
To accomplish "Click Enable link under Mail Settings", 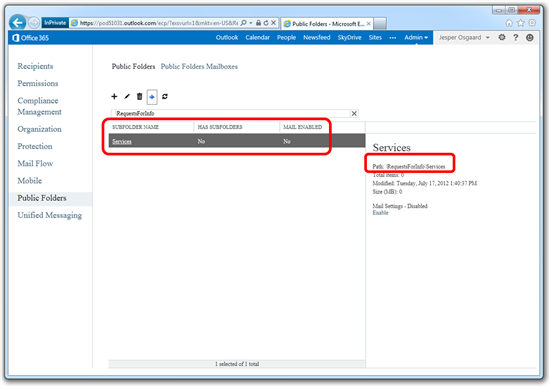I will coord(380,213).
